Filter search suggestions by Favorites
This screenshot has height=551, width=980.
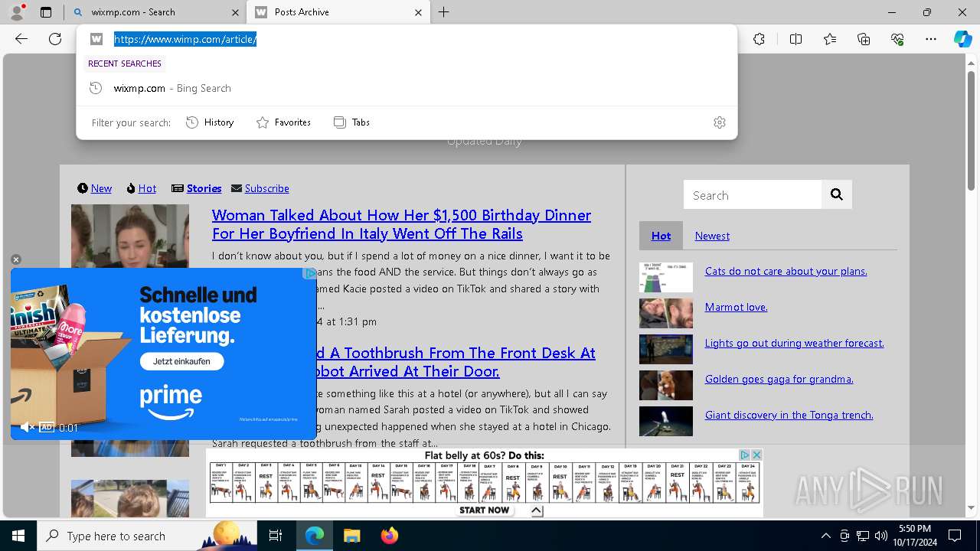tap(283, 122)
